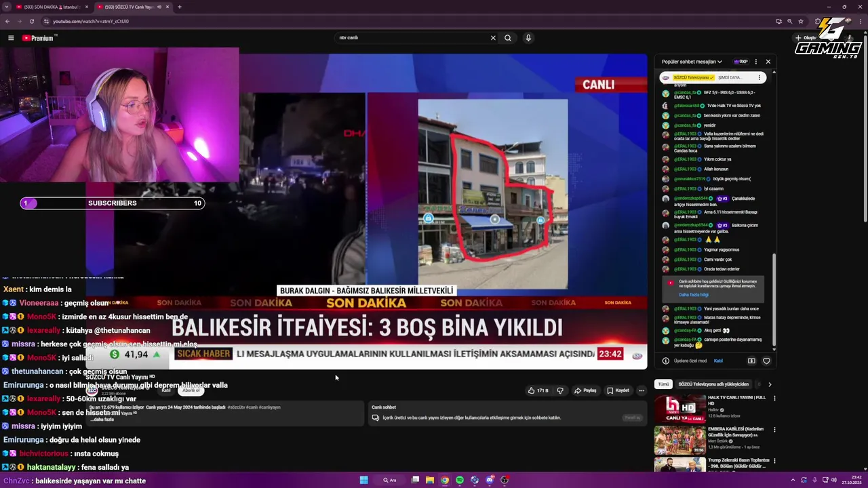Open the live chat three-dot options

pos(756,62)
